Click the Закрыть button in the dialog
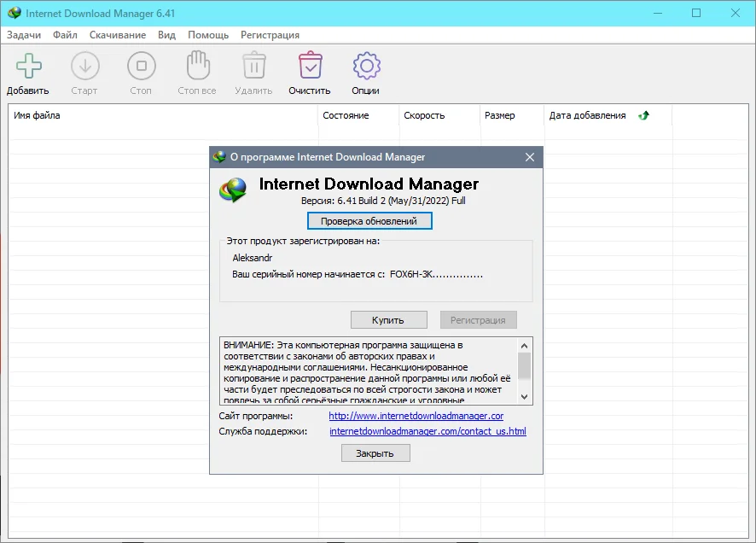 pyautogui.click(x=375, y=453)
